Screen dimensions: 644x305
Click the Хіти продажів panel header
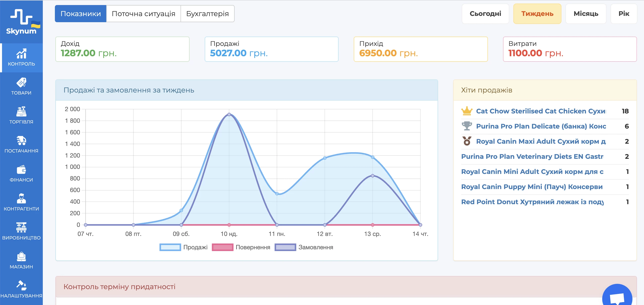click(x=545, y=90)
